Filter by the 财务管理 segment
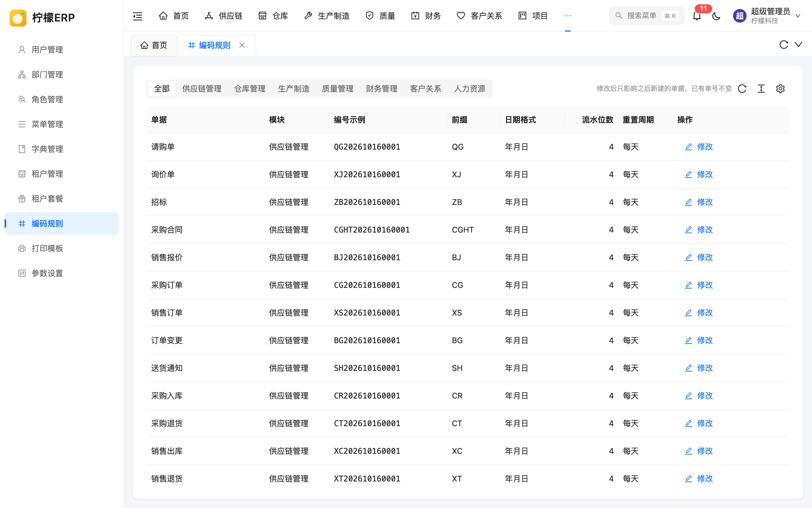The height and width of the screenshot is (508, 812). click(381, 89)
